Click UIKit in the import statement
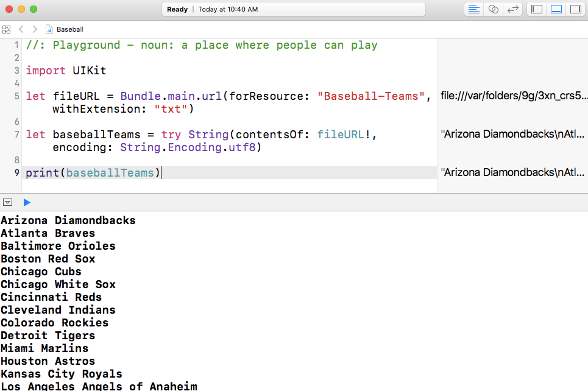This screenshot has width=588, height=391. click(89, 71)
